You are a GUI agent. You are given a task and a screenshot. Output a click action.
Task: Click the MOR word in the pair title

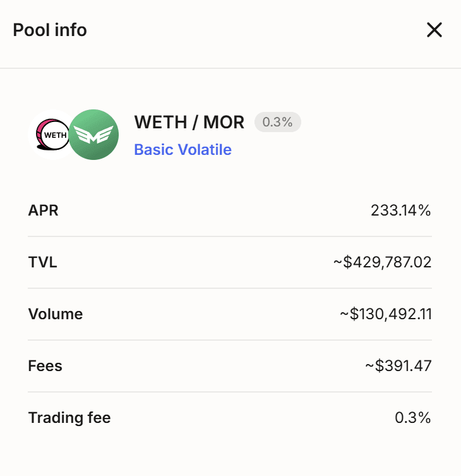click(x=224, y=122)
